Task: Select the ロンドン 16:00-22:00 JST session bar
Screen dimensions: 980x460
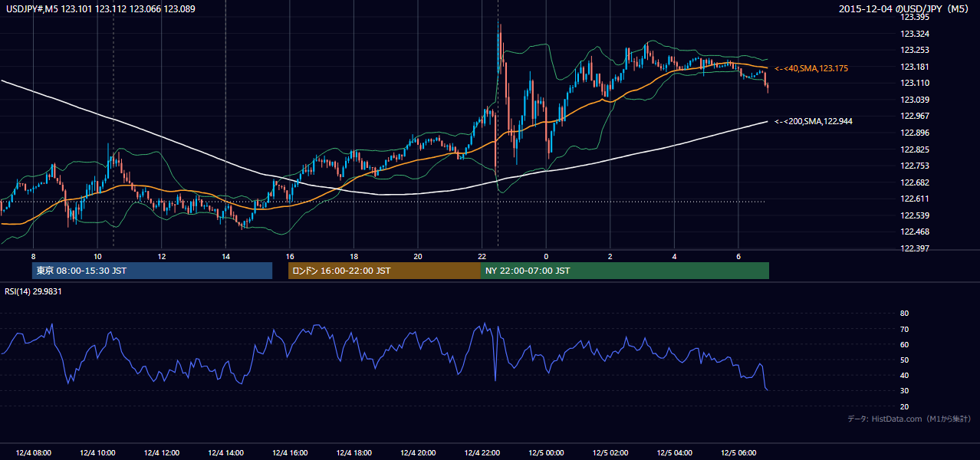Action: [x=384, y=271]
